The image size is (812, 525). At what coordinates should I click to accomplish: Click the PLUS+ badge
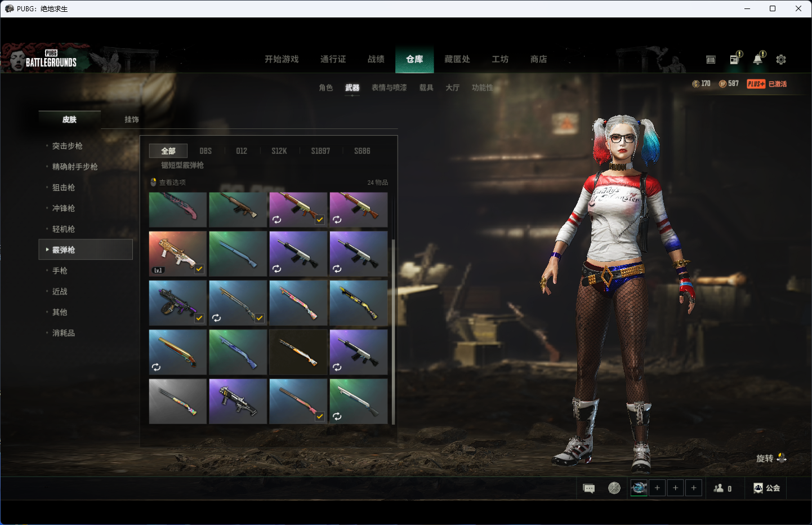point(756,84)
